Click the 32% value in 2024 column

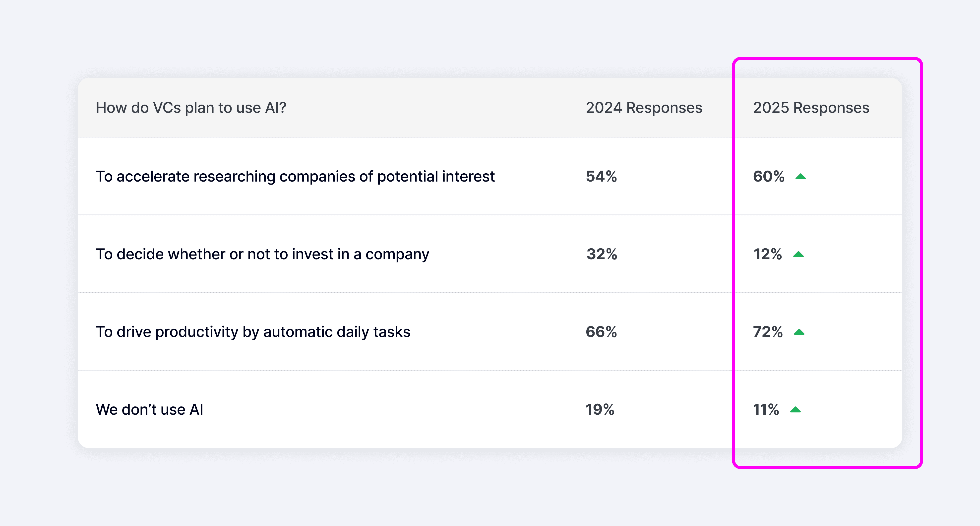pyautogui.click(x=602, y=254)
